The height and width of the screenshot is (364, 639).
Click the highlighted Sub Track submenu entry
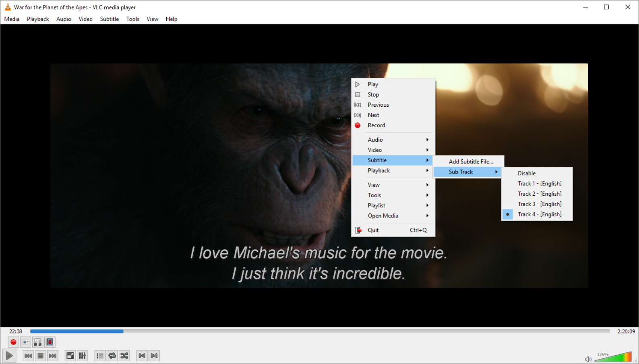coord(468,172)
